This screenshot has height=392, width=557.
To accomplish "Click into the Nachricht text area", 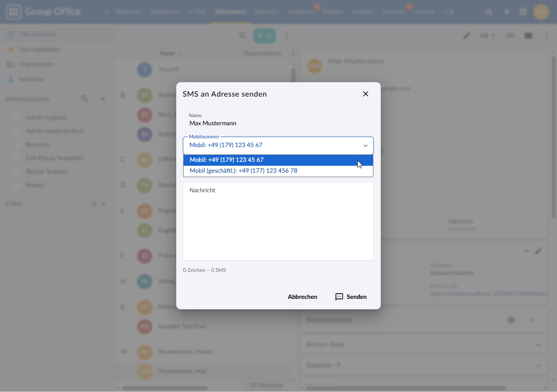I will tap(278, 221).
